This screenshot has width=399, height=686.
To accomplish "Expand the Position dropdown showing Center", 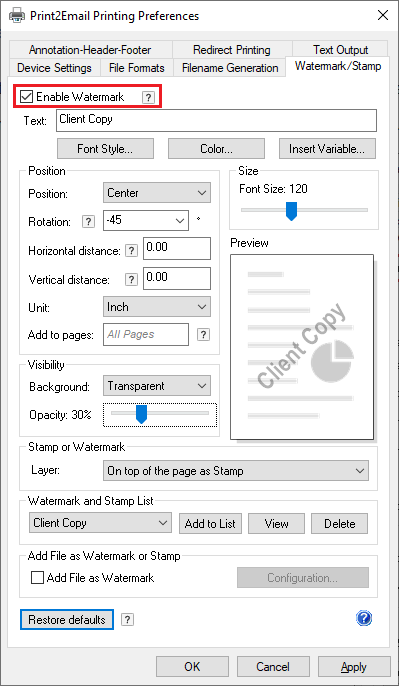I will click(157, 193).
